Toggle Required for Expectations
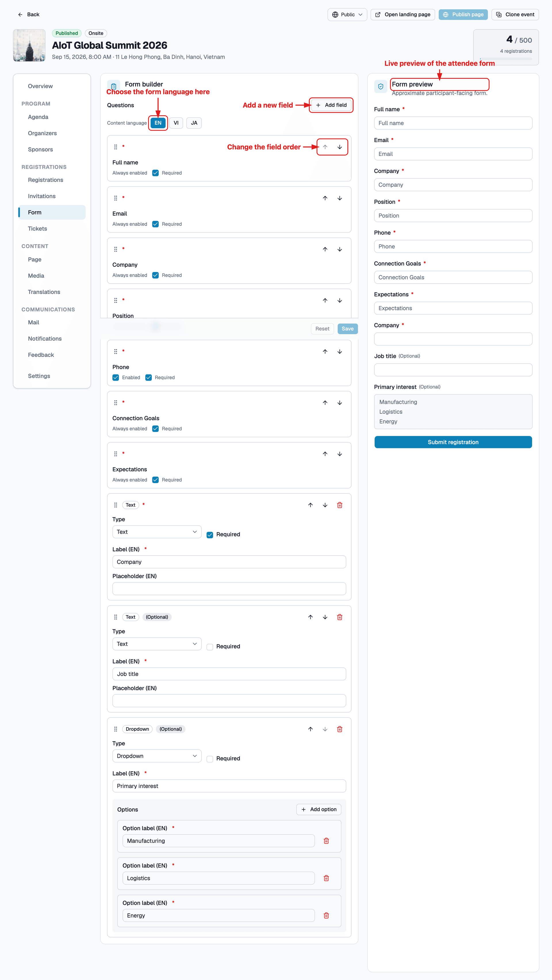This screenshot has height=980, width=552. tap(156, 480)
